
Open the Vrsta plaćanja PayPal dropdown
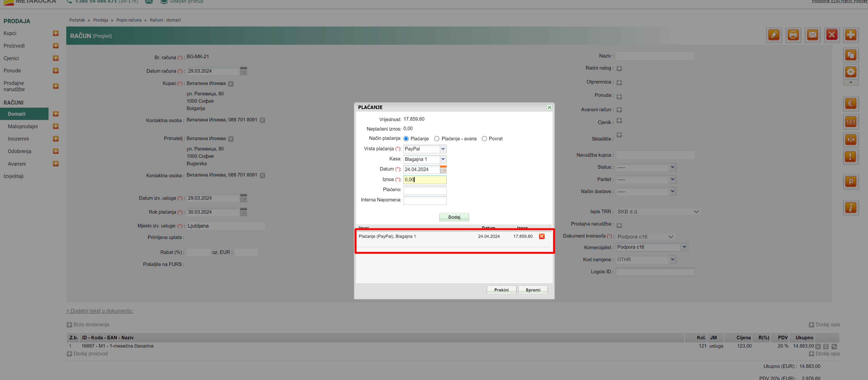pyautogui.click(x=443, y=149)
